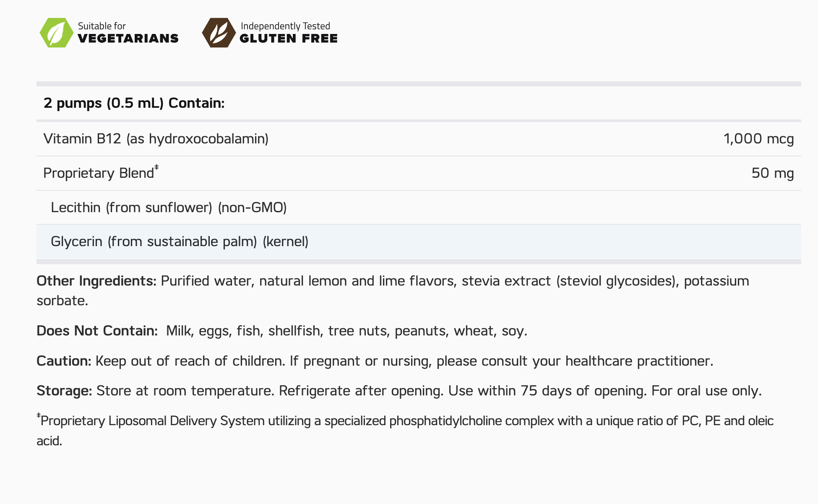This screenshot has width=818, height=504.
Task: Select the Proprietary Blend row label
Action: click(x=99, y=173)
